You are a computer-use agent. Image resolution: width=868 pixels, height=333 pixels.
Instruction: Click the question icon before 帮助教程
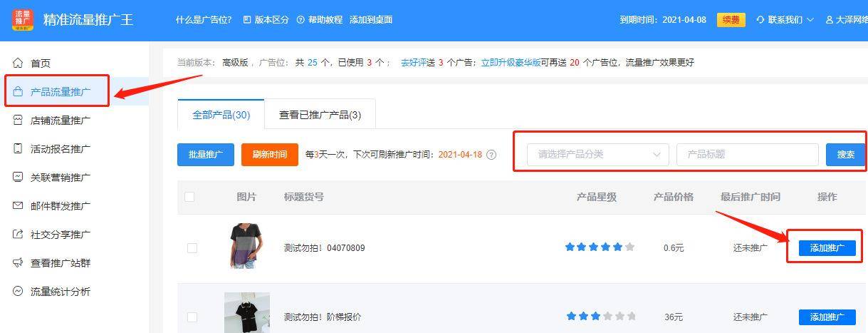tap(300, 20)
